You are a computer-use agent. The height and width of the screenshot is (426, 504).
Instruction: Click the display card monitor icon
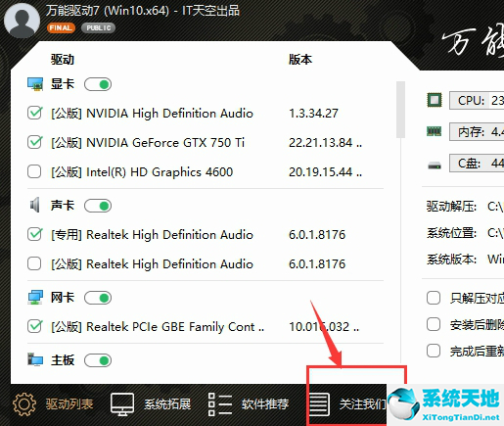click(x=35, y=84)
